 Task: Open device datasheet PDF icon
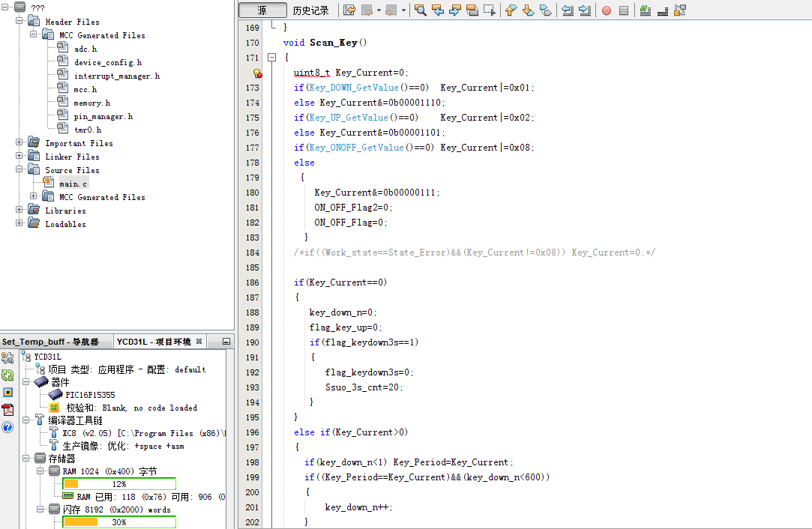point(7,409)
